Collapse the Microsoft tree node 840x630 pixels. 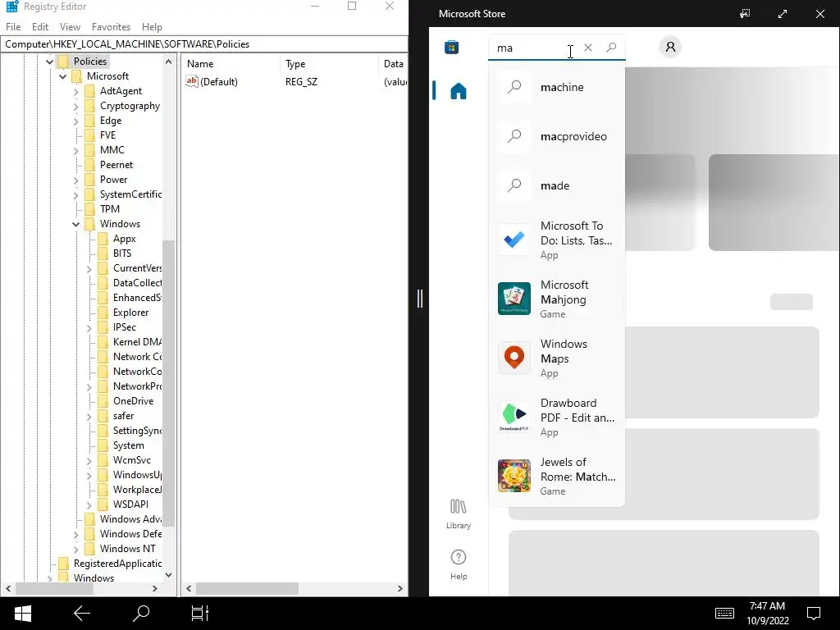[62, 76]
